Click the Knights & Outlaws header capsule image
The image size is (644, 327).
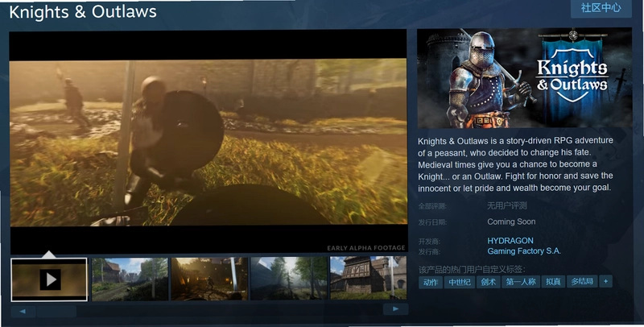(525, 77)
